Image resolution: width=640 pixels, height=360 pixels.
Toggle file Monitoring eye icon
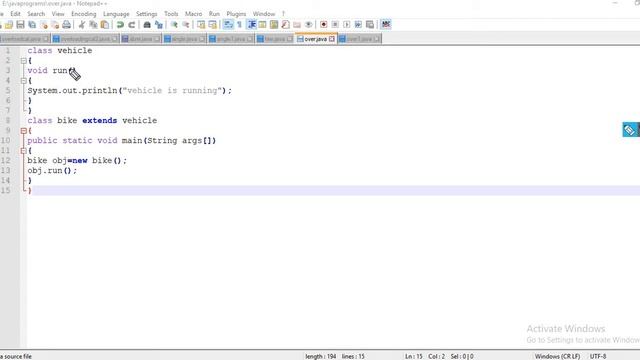[x=309, y=25]
